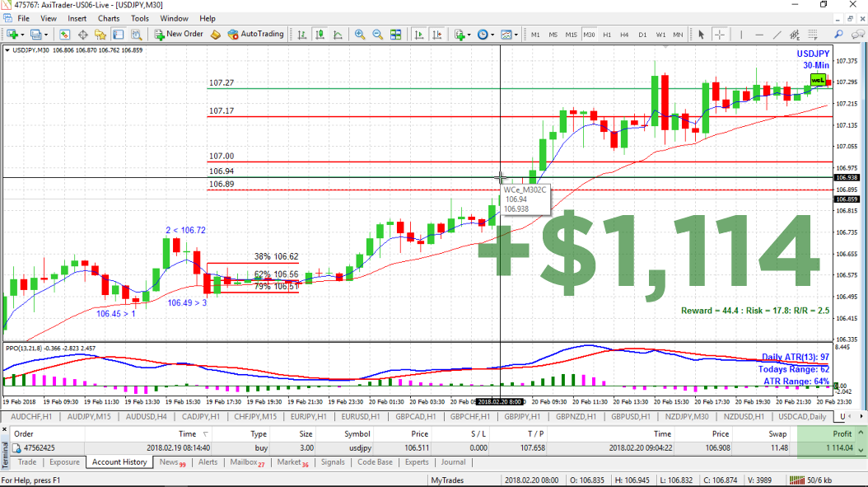Toggle the M30 timeframe button
This screenshot has height=487, width=868.
tap(589, 35)
